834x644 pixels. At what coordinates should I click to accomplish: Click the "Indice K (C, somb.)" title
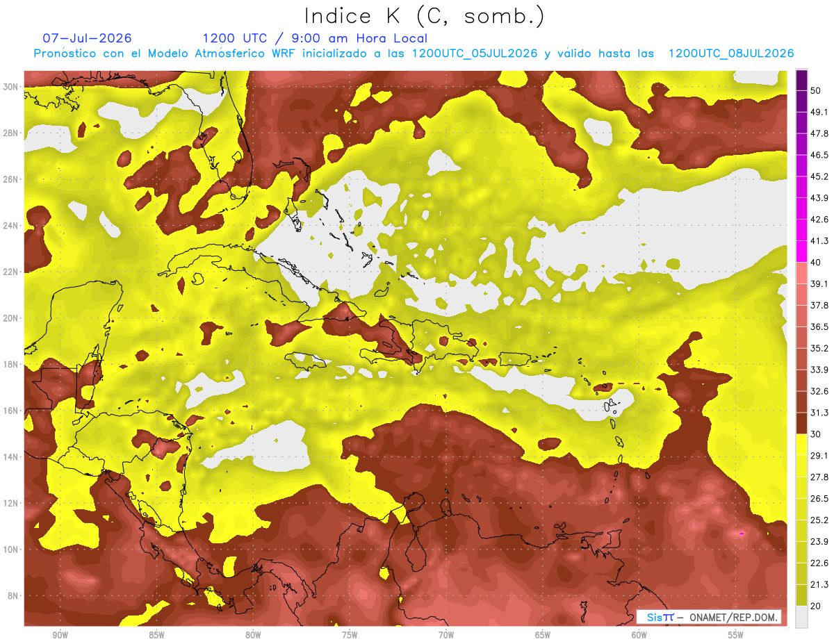(x=425, y=16)
